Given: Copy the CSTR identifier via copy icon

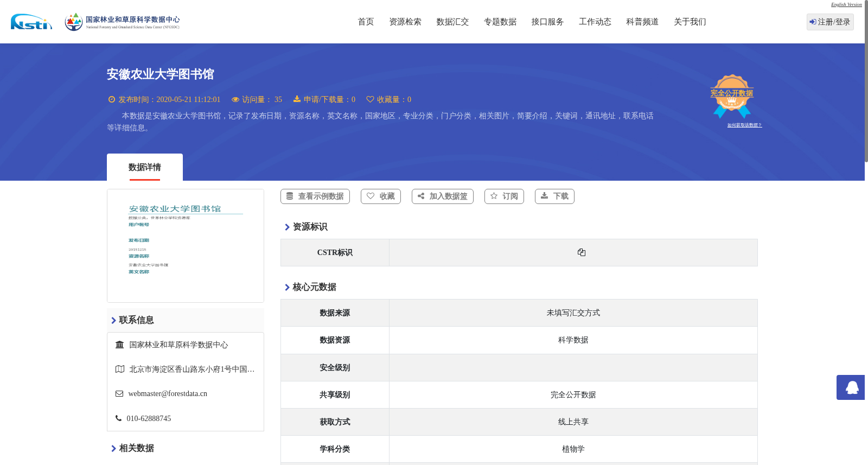Looking at the screenshot, I should tap(582, 252).
